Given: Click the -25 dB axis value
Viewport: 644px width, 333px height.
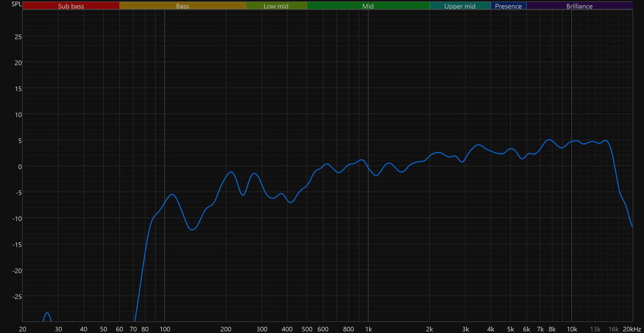Looking at the screenshot, I should (x=17, y=296).
